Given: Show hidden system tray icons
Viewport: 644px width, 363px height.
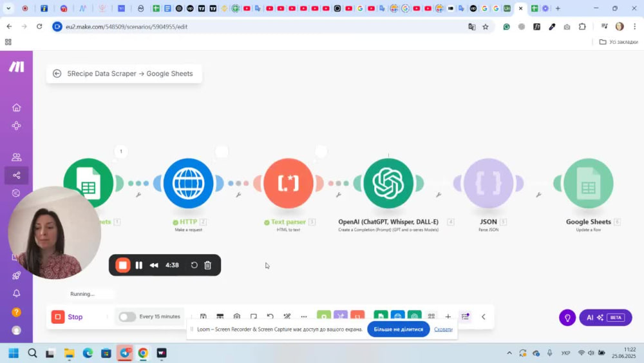Looking at the screenshot, I should pos(509,353).
